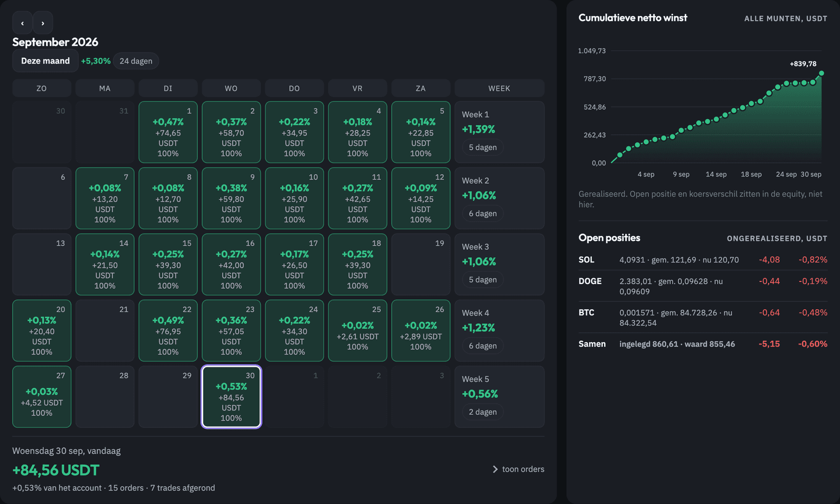Click the BTC open position row
840x504 pixels.
[x=703, y=318]
